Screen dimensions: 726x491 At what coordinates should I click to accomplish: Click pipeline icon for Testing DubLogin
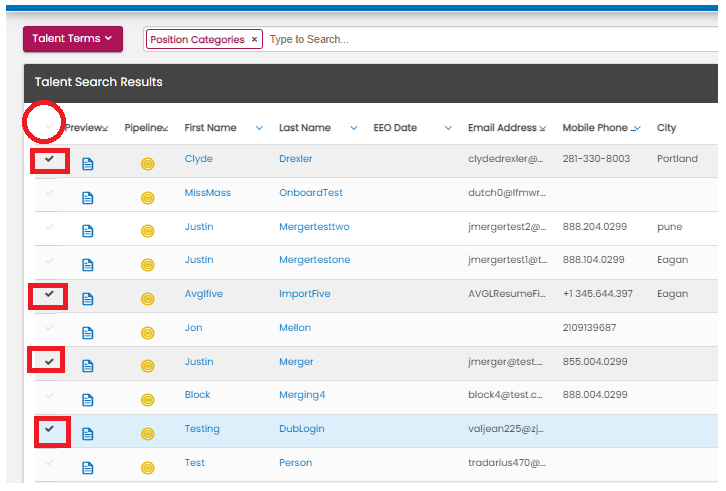pyautogui.click(x=148, y=434)
